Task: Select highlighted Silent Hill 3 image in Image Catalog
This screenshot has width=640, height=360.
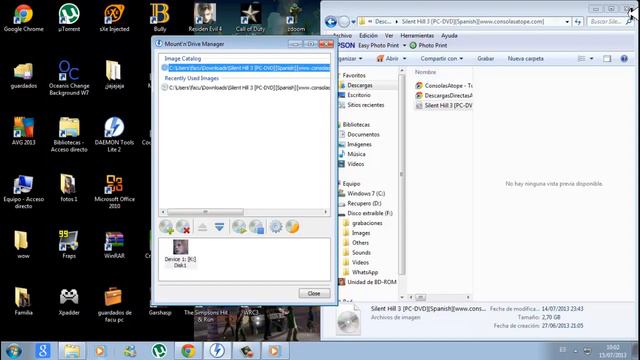Action: [247, 68]
